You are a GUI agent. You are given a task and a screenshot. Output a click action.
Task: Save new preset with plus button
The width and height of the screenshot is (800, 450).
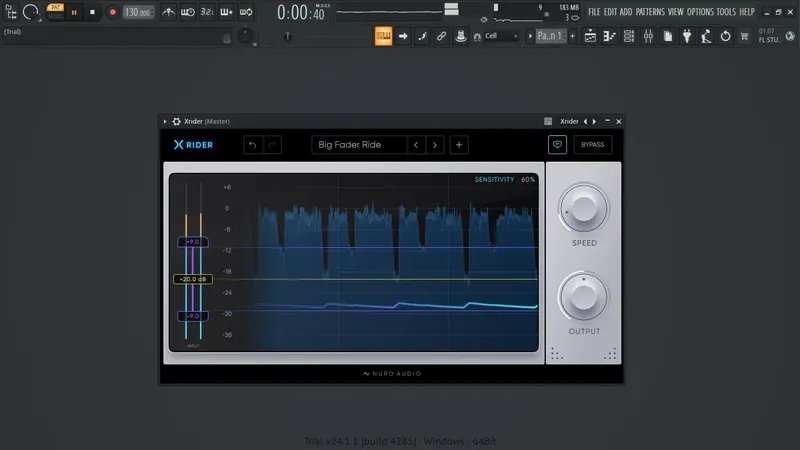[x=459, y=145]
